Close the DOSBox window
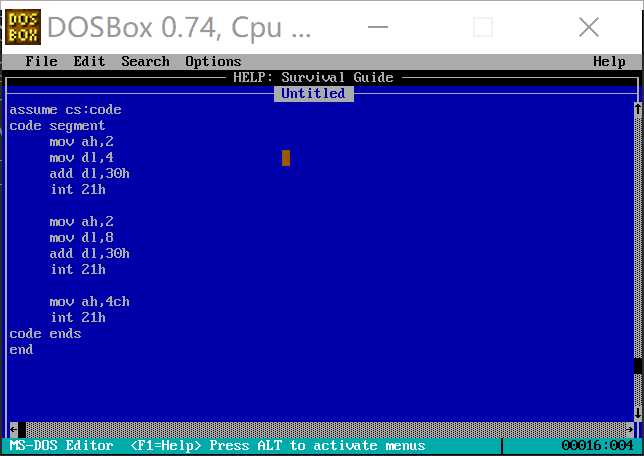The height and width of the screenshot is (456, 644). [x=589, y=28]
